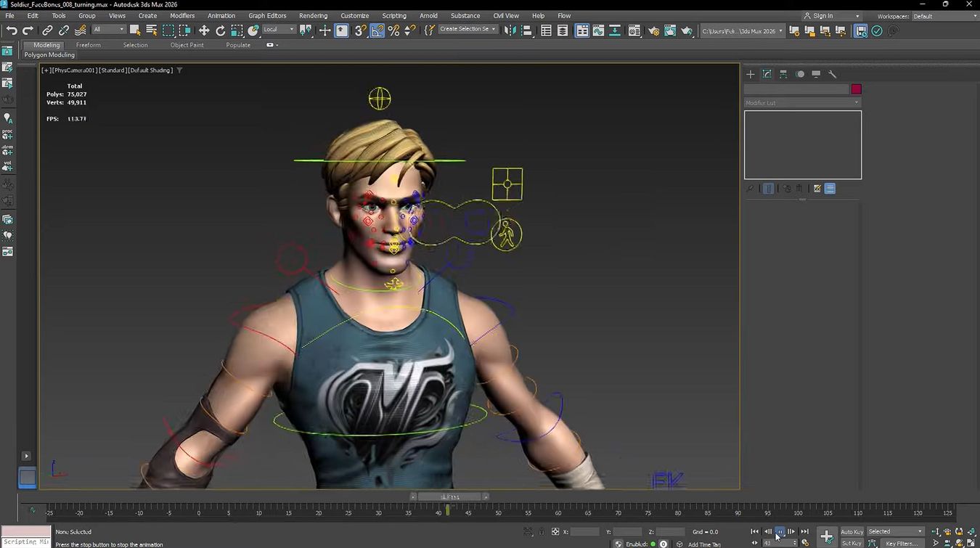The image size is (980, 548).
Task: Open the Animation menu
Action: [x=221, y=15]
